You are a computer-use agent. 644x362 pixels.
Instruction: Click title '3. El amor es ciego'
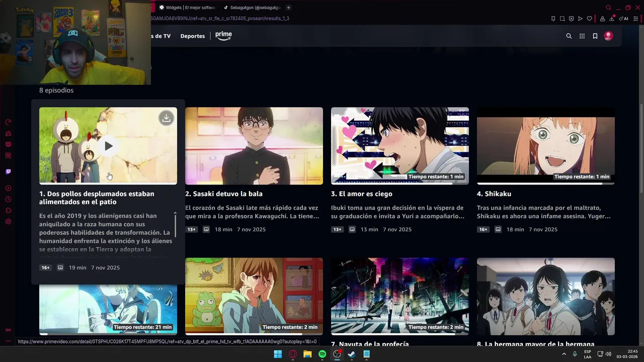(362, 194)
